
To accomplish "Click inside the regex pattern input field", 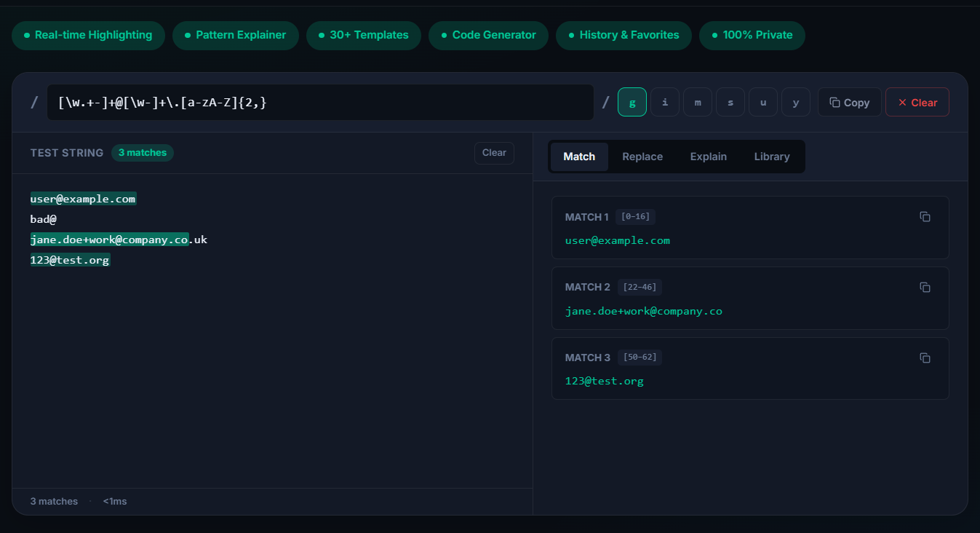I will click(x=320, y=102).
